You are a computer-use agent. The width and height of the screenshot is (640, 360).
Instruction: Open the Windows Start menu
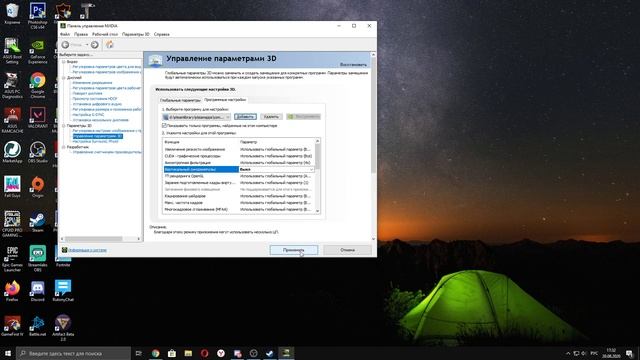pyautogui.click(x=8, y=353)
